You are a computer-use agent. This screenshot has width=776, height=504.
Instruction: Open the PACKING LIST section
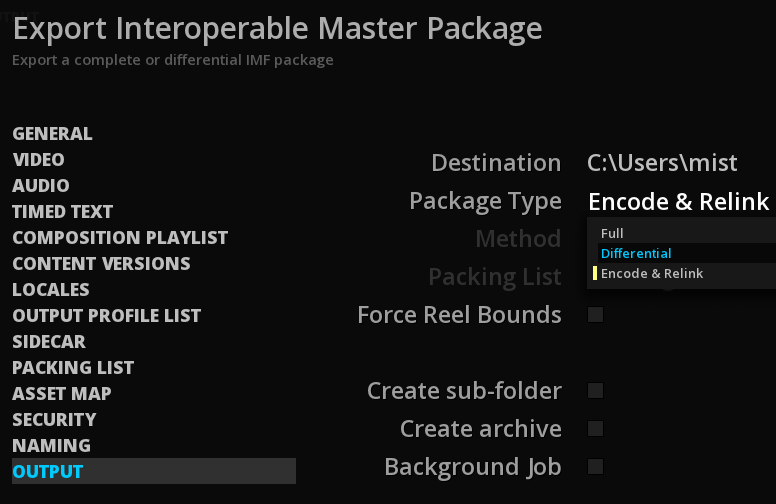pos(73,368)
